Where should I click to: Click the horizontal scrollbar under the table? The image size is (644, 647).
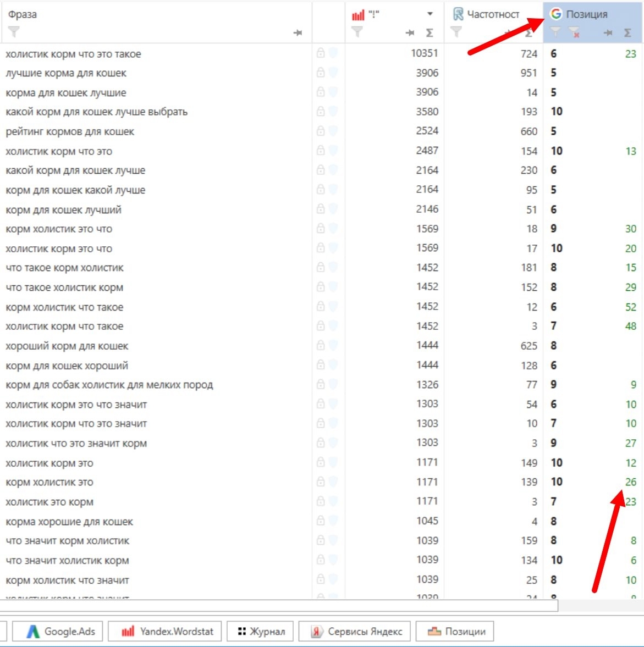click(x=279, y=606)
